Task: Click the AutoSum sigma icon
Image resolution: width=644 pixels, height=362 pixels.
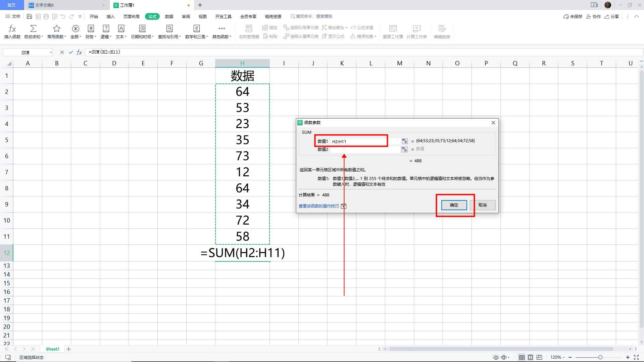Action: (33, 32)
